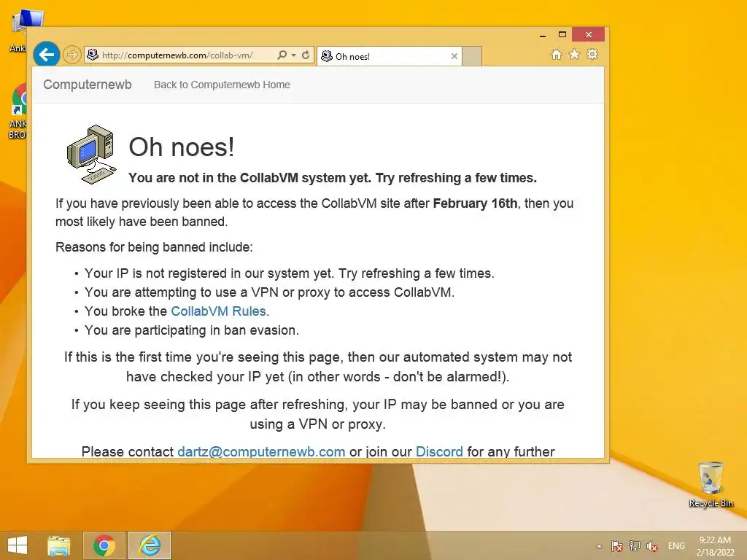Open a new tab with the blank tab button
The width and height of the screenshot is (747, 560).
472,56
